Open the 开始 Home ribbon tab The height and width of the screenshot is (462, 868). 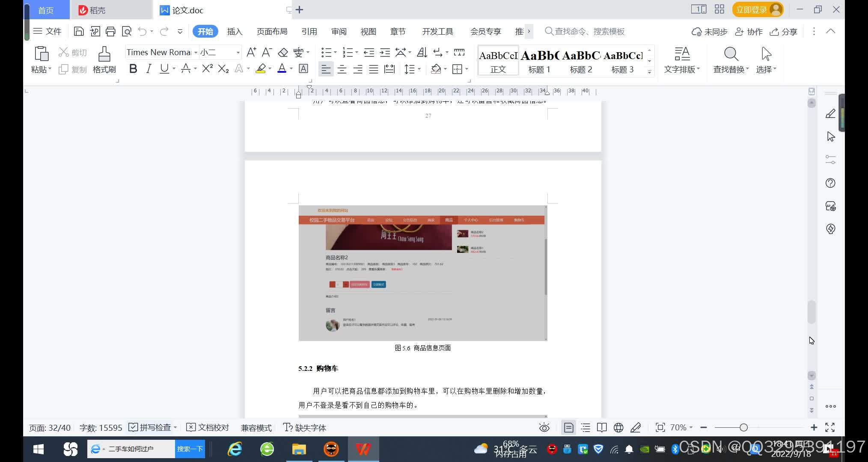(205, 32)
